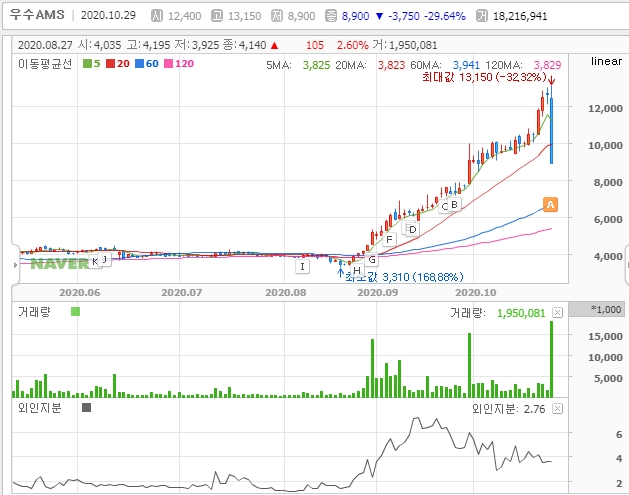The width and height of the screenshot is (629, 495).
Task: Click the green 거래량 legend swatch
Action: pos(75,312)
